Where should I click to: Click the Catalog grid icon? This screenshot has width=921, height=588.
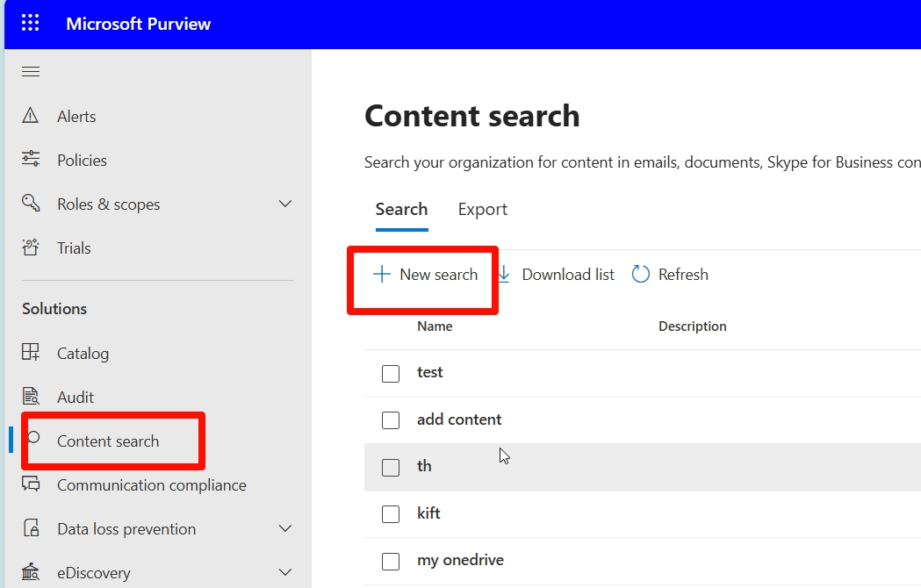31,353
